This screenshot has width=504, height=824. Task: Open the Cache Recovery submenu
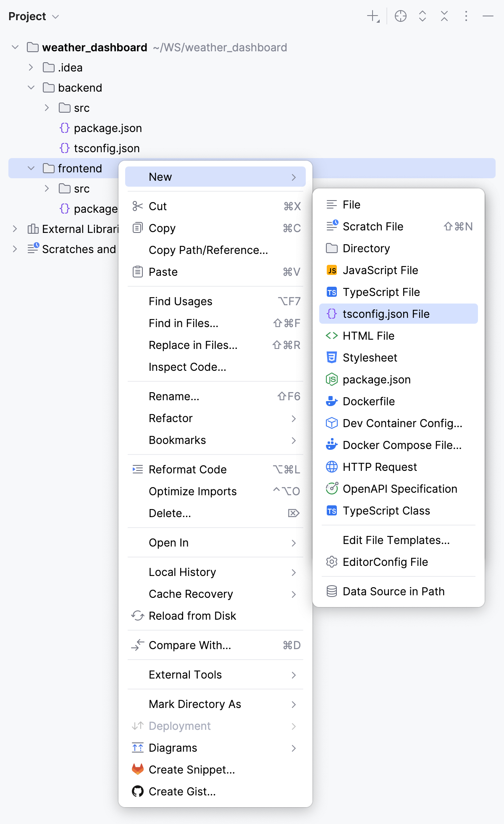pos(215,594)
